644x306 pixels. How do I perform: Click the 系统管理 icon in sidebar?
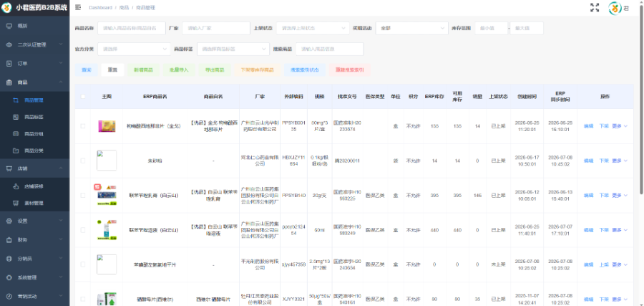[9, 277]
